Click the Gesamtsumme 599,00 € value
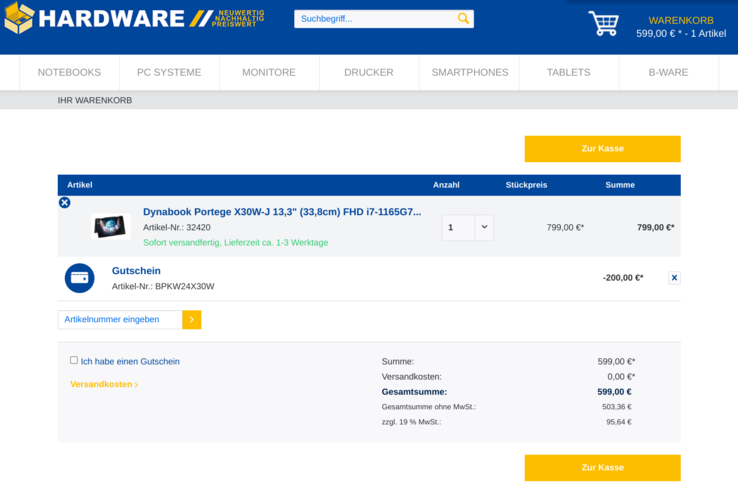This screenshot has height=492, width=738. 614,392
